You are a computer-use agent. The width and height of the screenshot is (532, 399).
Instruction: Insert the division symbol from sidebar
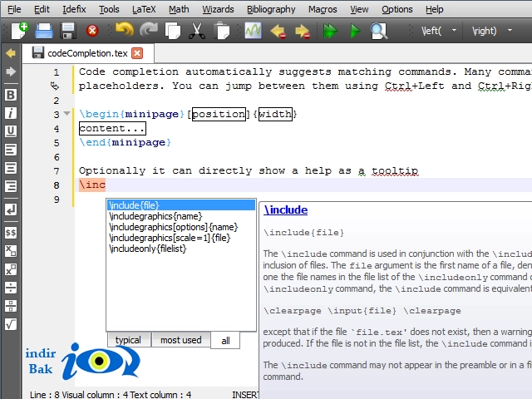click(11, 288)
